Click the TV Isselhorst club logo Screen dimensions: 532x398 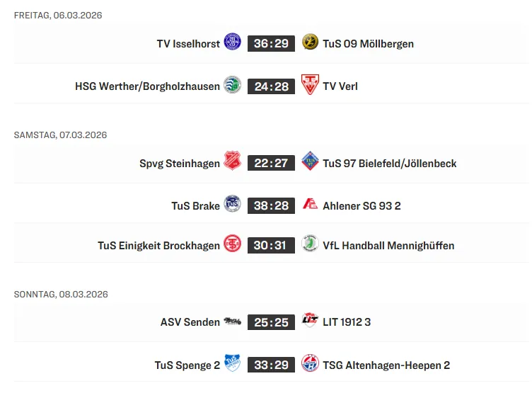(x=232, y=42)
